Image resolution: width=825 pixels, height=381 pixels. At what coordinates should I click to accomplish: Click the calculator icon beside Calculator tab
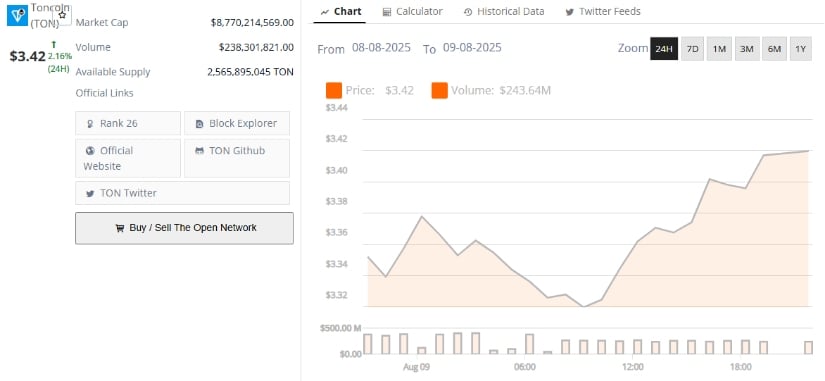click(387, 12)
